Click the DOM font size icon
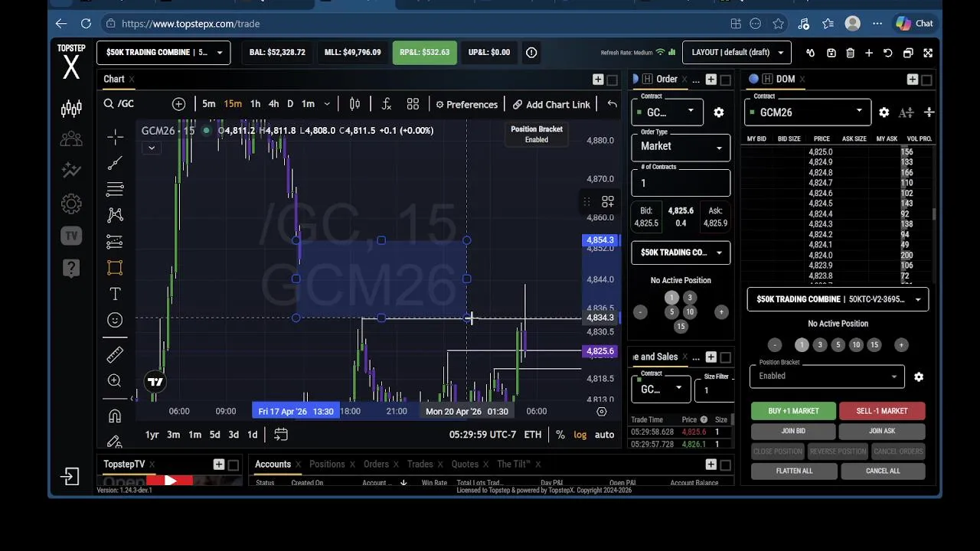Image resolution: width=980 pixels, height=551 pixels. [x=906, y=112]
